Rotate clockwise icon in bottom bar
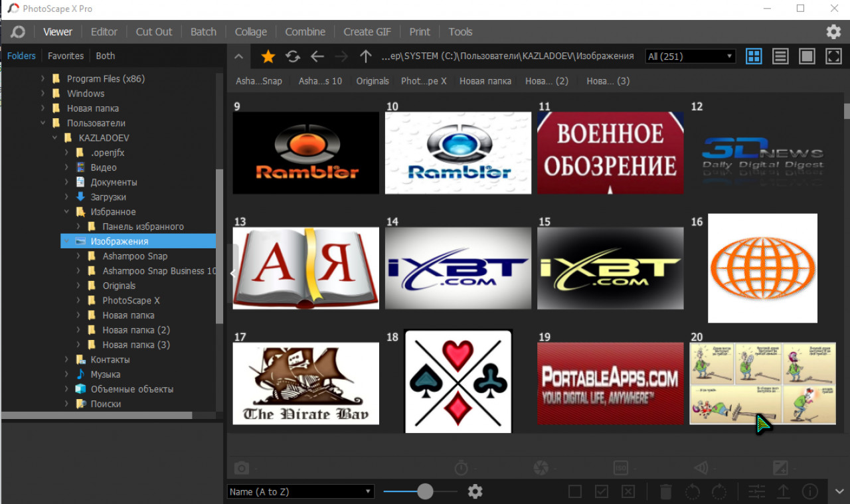Screen dimensions: 850x504 pyautogui.click(x=719, y=491)
